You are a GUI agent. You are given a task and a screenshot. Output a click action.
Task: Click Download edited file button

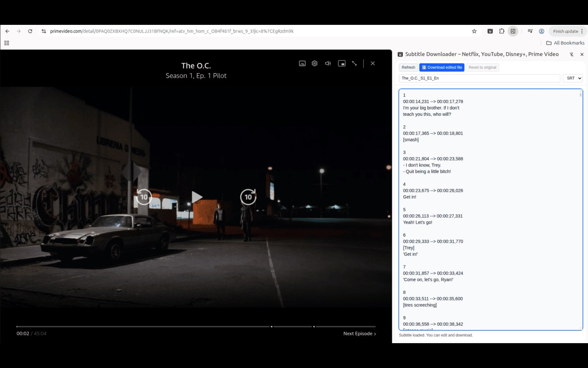[x=442, y=67]
